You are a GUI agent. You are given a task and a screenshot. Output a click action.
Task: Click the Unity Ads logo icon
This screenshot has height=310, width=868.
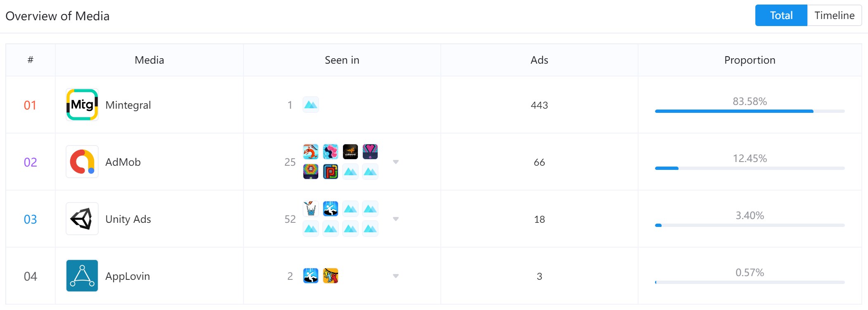point(82,219)
